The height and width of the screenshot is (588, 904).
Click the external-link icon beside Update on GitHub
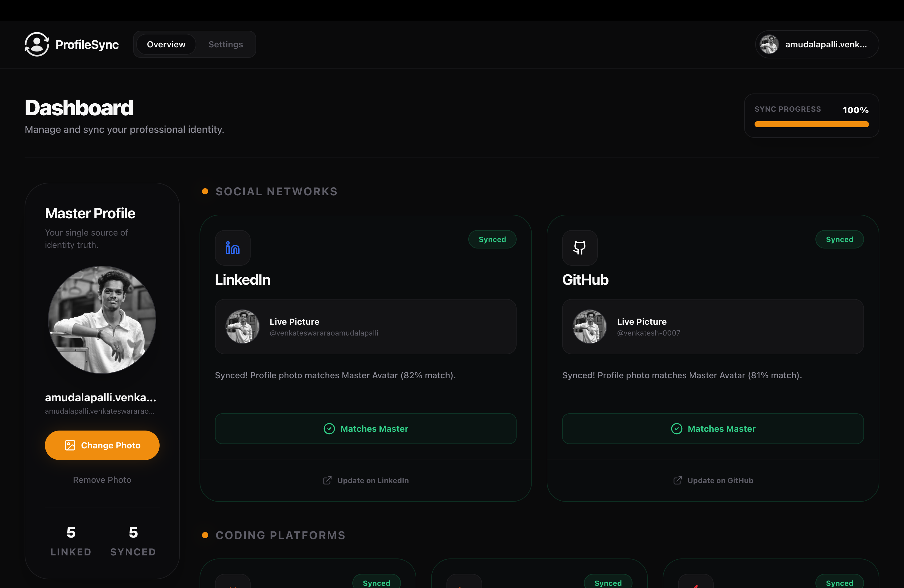pyautogui.click(x=677, y=480)
